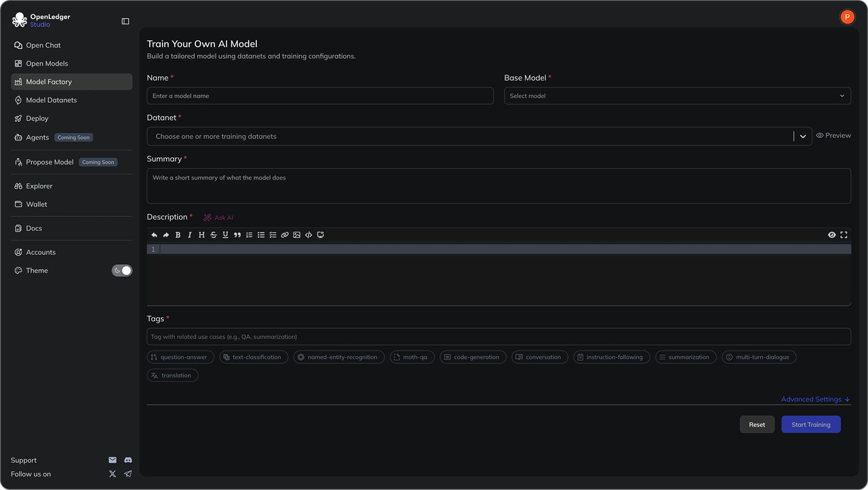868x490 pixels.
Task: Insert a link in the description editor
Action: point(285,234)
